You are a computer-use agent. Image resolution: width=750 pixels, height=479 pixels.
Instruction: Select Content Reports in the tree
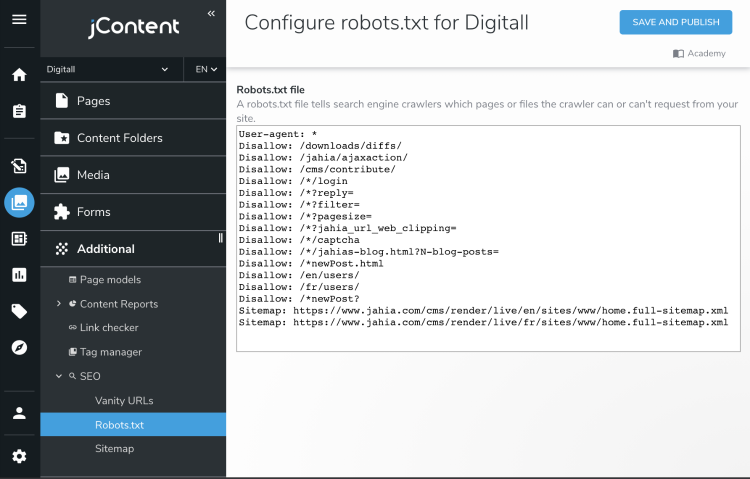119,304
